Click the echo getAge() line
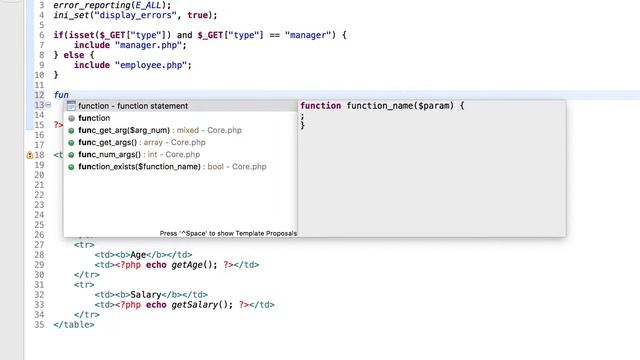 pyautogui.click(x=177, y=265)
